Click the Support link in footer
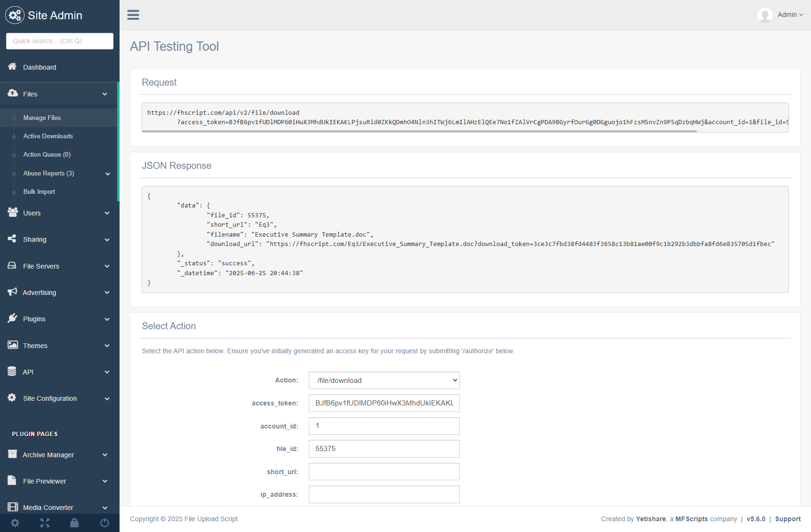This screenshot has width=811, height=532. point(787,519)
